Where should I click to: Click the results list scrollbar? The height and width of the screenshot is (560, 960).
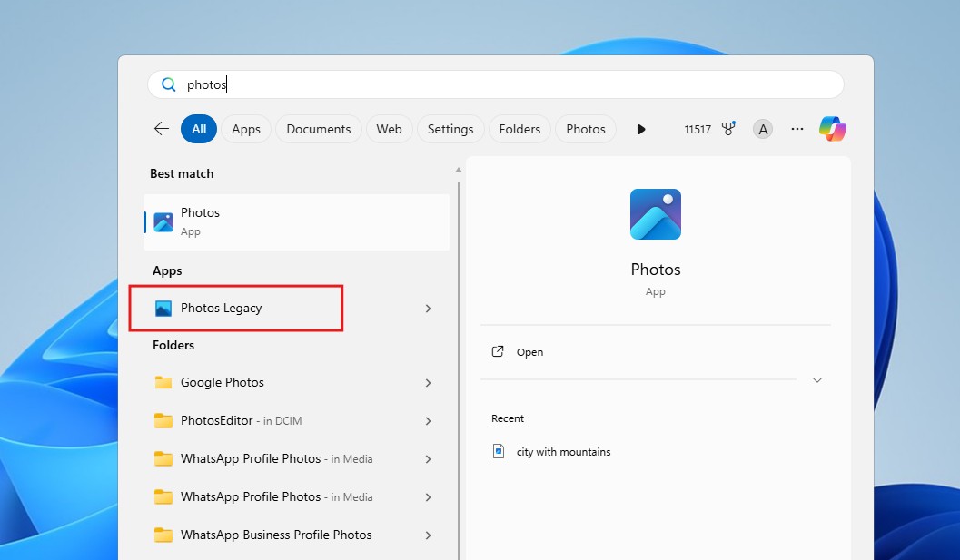458,272
